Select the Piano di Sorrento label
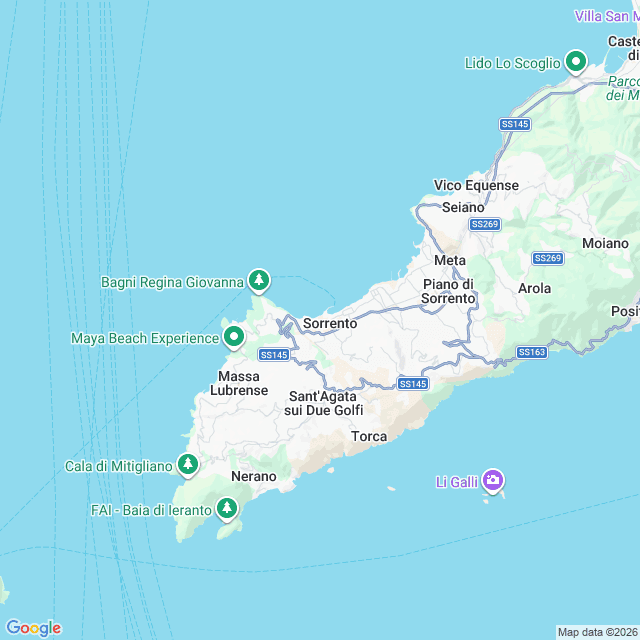 point(448,291)
